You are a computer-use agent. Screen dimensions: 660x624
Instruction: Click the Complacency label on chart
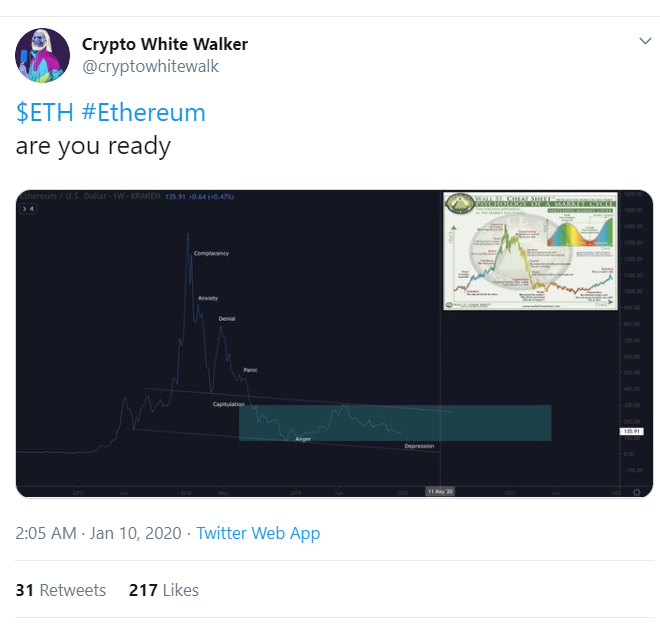[211, 253]
